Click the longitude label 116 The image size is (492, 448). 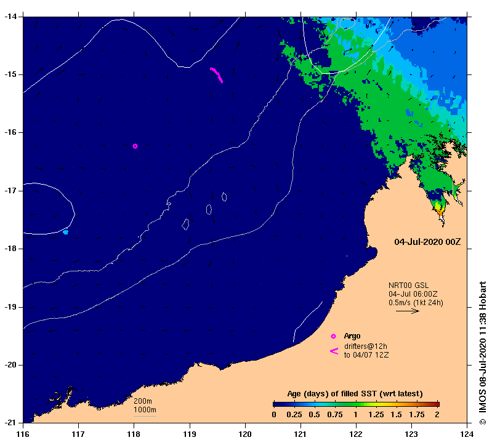[x=23, y=434]
